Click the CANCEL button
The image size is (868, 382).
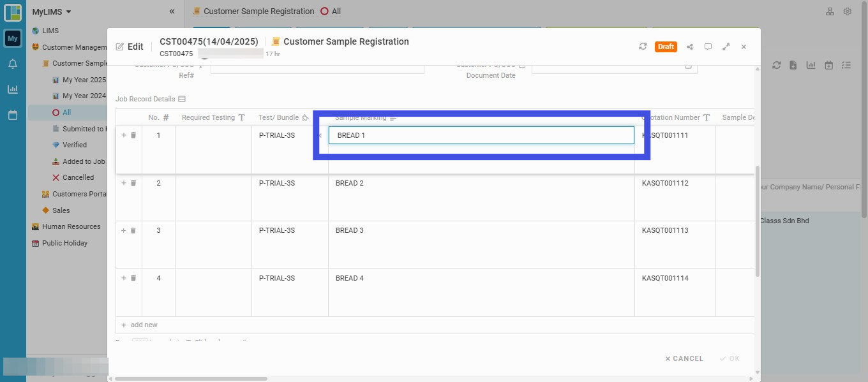click(684, 358)
